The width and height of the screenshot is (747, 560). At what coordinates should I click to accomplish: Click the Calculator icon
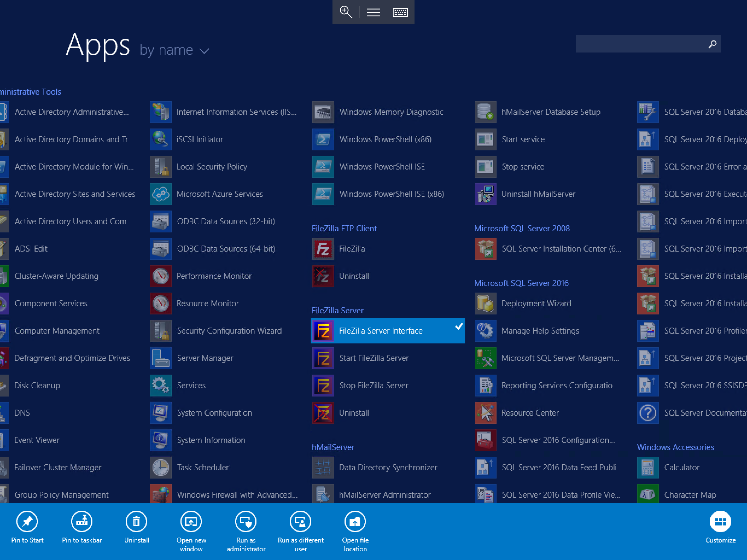click(x=648, y=468)
